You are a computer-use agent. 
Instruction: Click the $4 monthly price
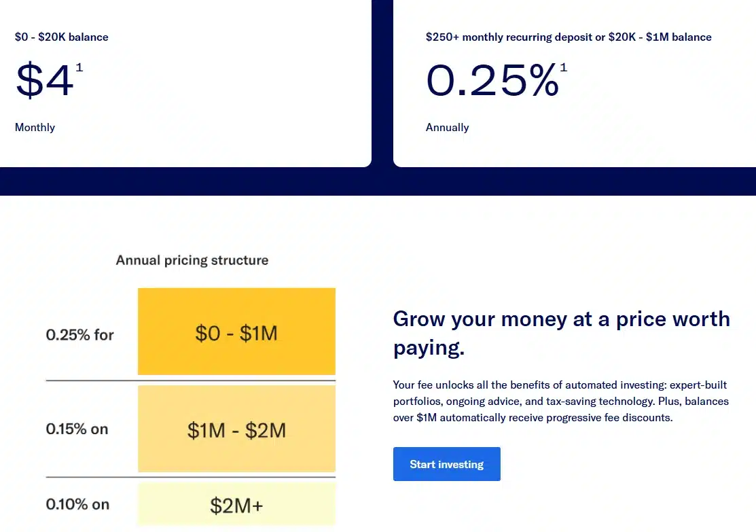pos(44,82)
